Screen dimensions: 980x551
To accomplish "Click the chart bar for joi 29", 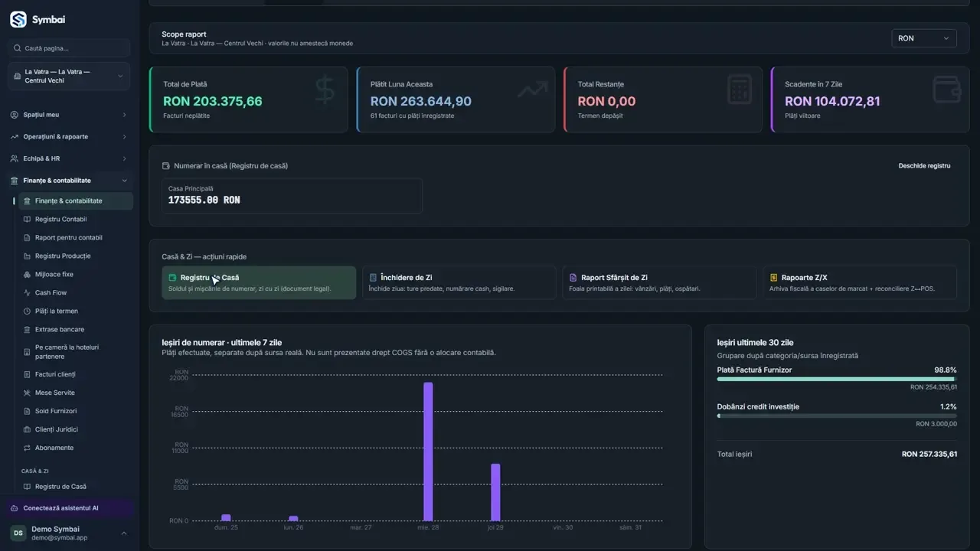I will point(495,492).
